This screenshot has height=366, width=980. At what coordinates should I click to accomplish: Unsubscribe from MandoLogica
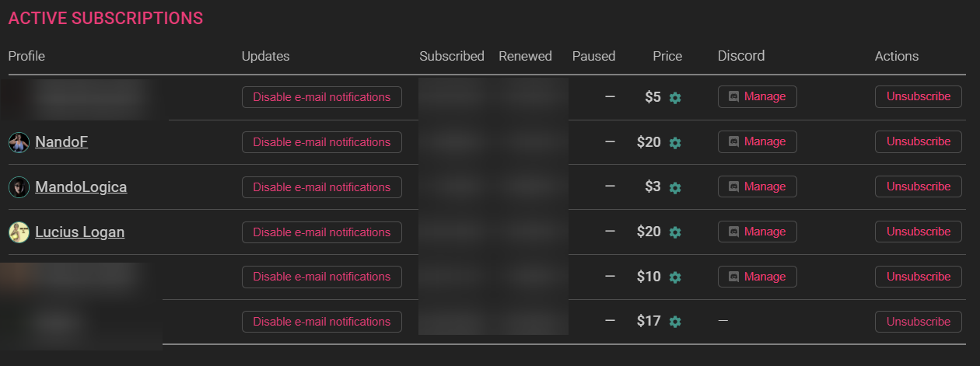(x=919, y=186)
